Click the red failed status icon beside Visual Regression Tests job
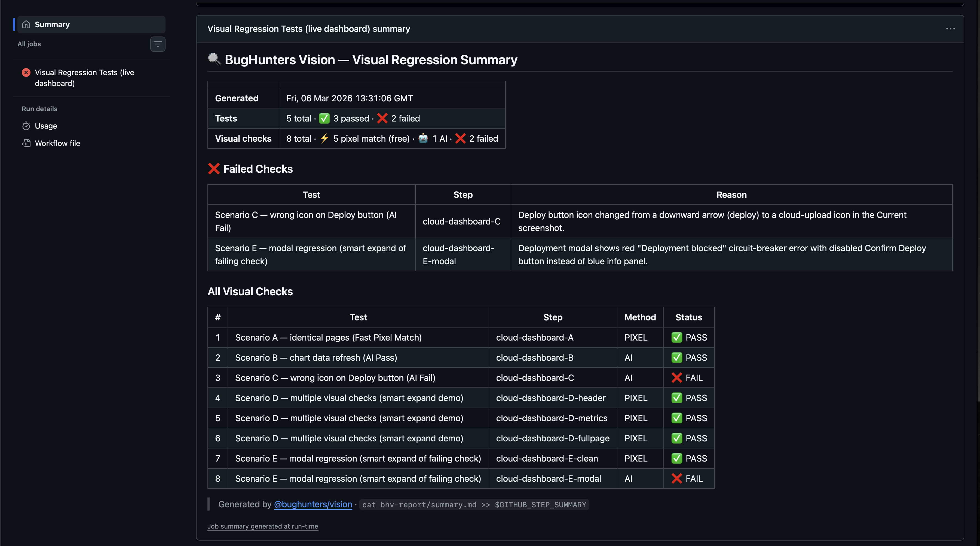 point(26,72)
